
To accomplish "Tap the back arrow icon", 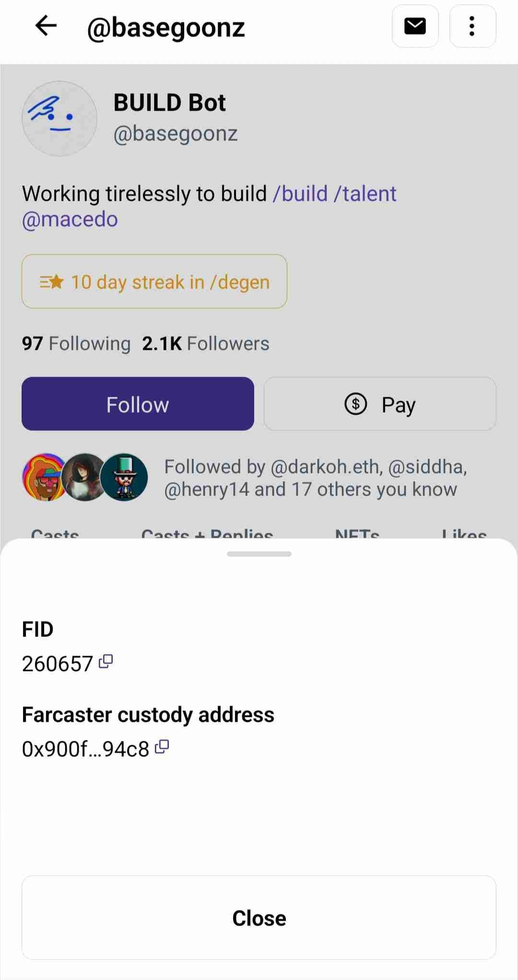I will [x=46, y=26].
